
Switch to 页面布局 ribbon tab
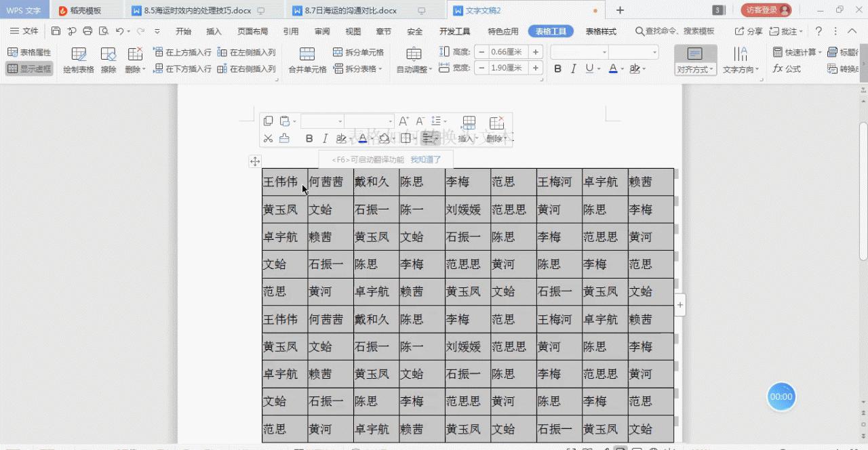[252, 31]
